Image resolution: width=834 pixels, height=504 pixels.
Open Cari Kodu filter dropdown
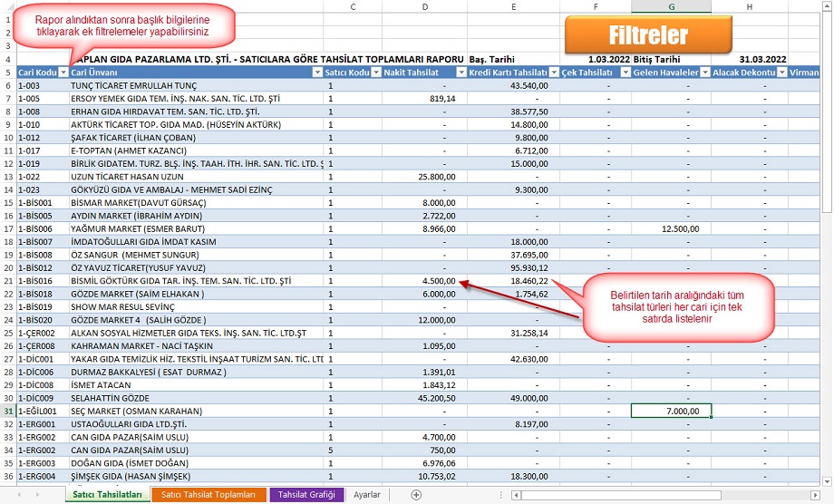click(63, 73)
